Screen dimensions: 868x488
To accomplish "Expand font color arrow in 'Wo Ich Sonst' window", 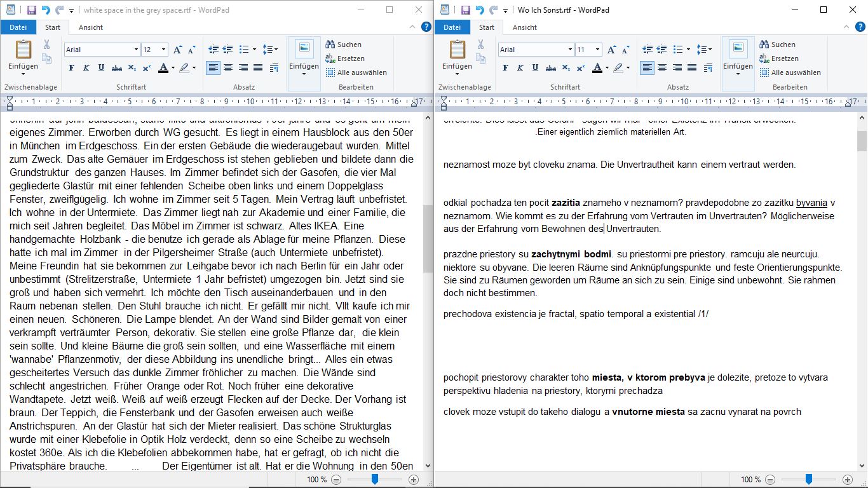I will pos(607,68).
